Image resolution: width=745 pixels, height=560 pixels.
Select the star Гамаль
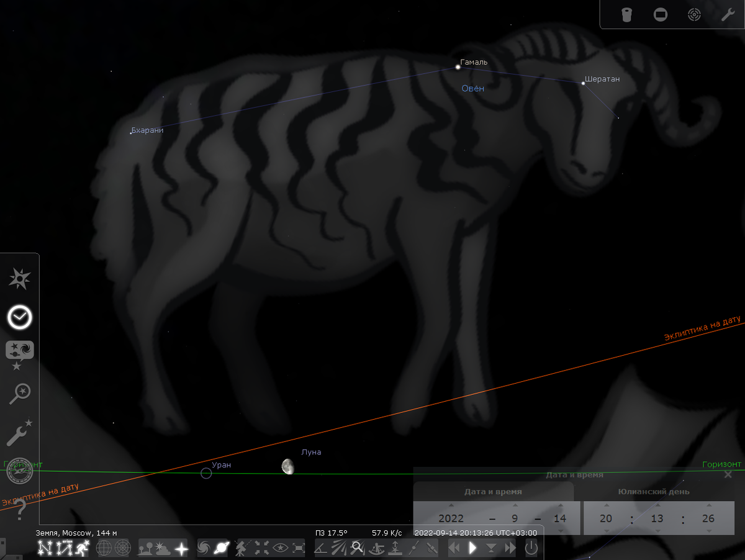point(458,66)
